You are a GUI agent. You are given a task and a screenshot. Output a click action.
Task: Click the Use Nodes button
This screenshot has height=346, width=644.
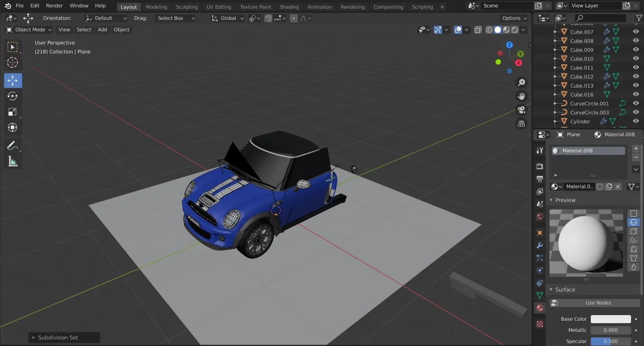pos(594,303)
